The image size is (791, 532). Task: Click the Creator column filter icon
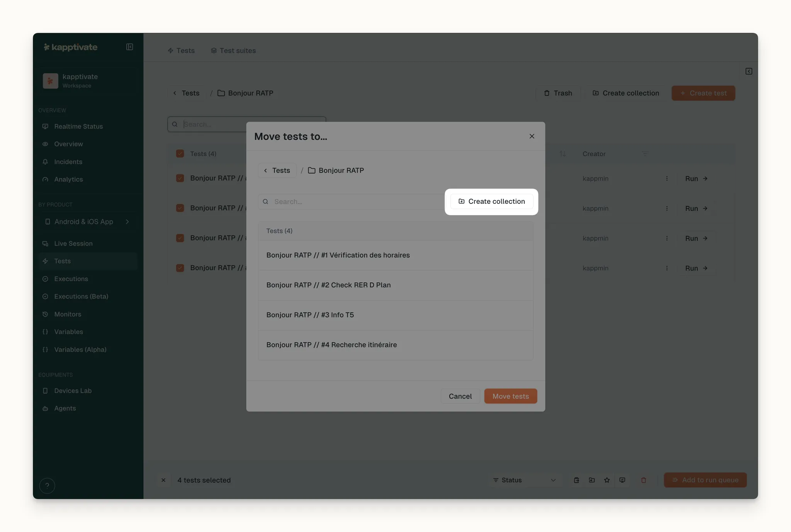[645, 154]
